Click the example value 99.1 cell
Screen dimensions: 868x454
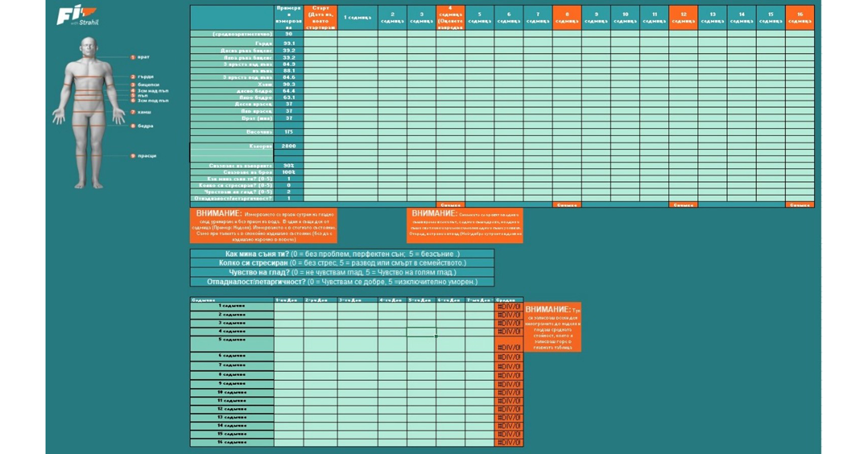[x=289, y=43]
